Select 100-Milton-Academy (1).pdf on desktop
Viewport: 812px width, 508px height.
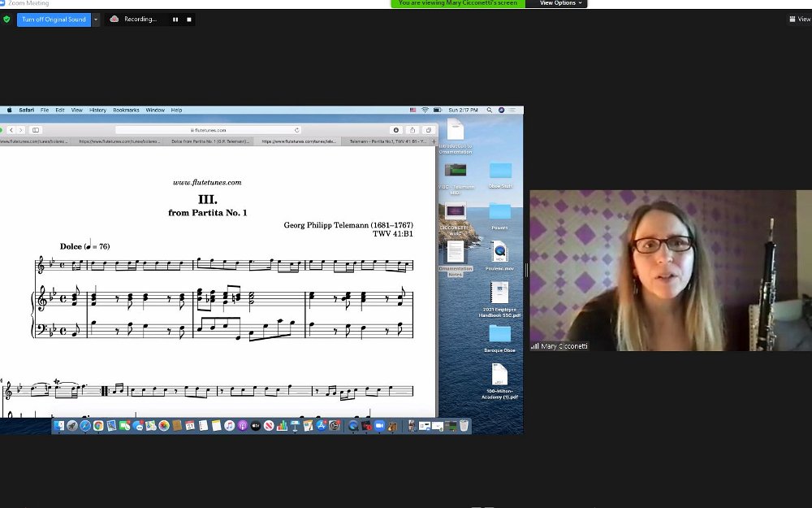[x=499, y=381]
